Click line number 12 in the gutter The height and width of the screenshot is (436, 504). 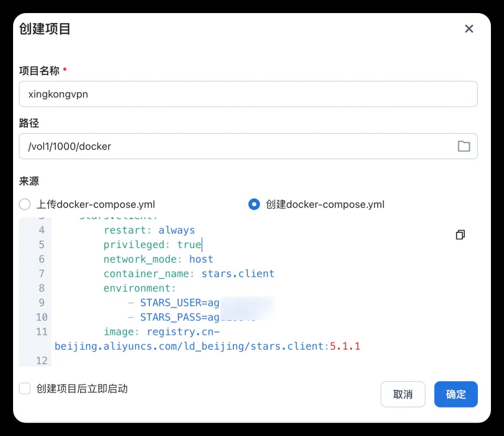pyautogui.click(x=42, y=360)
